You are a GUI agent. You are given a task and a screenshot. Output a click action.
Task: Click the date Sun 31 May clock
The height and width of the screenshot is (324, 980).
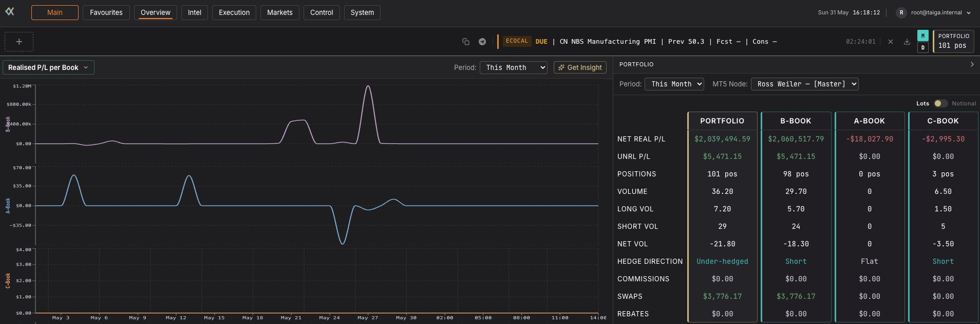coord(849,12)
